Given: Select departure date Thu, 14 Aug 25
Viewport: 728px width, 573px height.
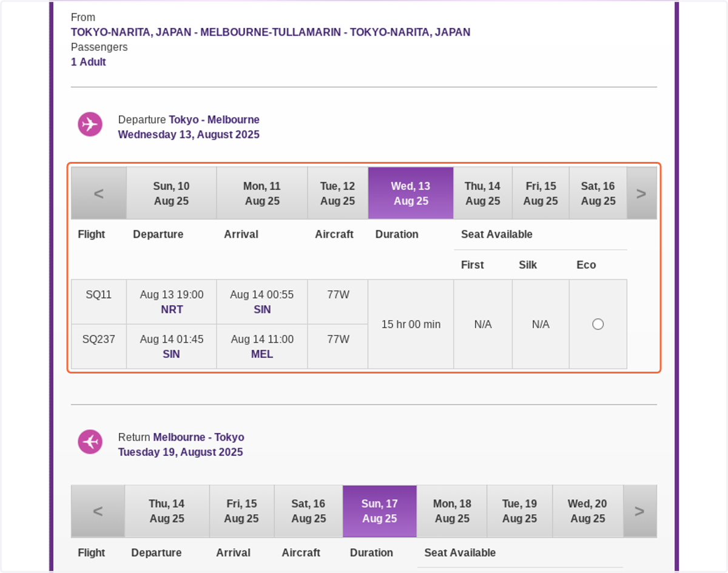Looking at the screenshot, I should click(x=483, y=193).
